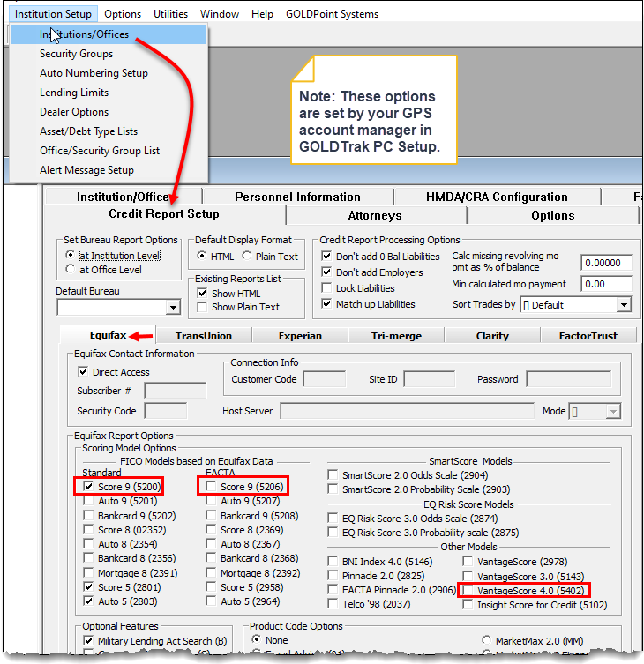Check BNI Index 4.0 (5146)
The width and height of the screenshot is (644, 664).
[x=333, y=561]
